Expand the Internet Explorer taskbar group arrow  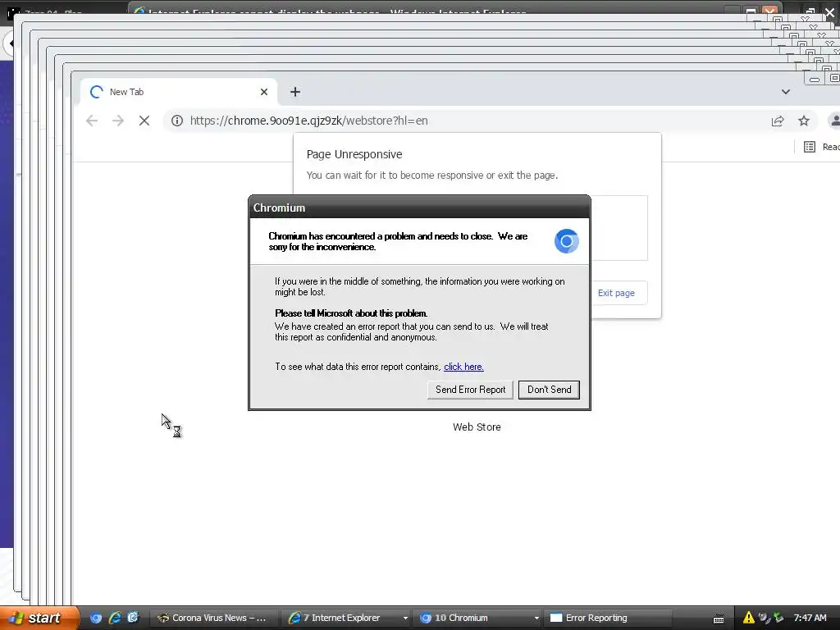(x=405, y=619)
